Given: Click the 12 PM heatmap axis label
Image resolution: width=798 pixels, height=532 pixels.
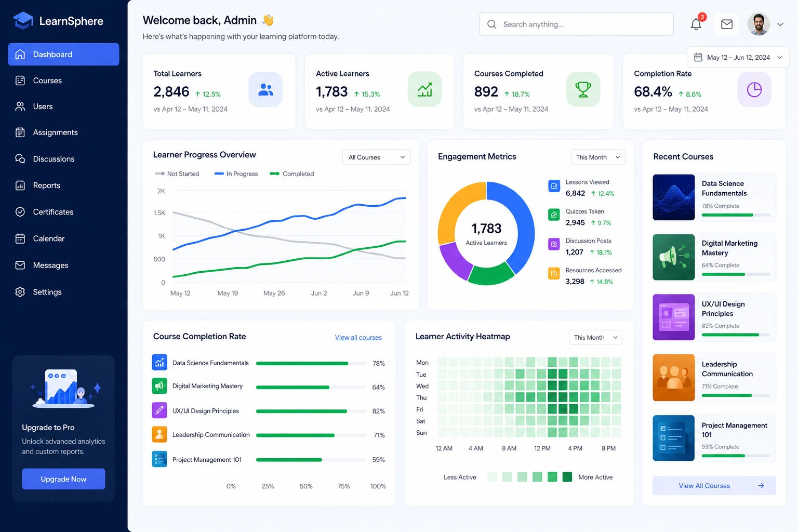Looking at the screenshot, I should (542, 448).
